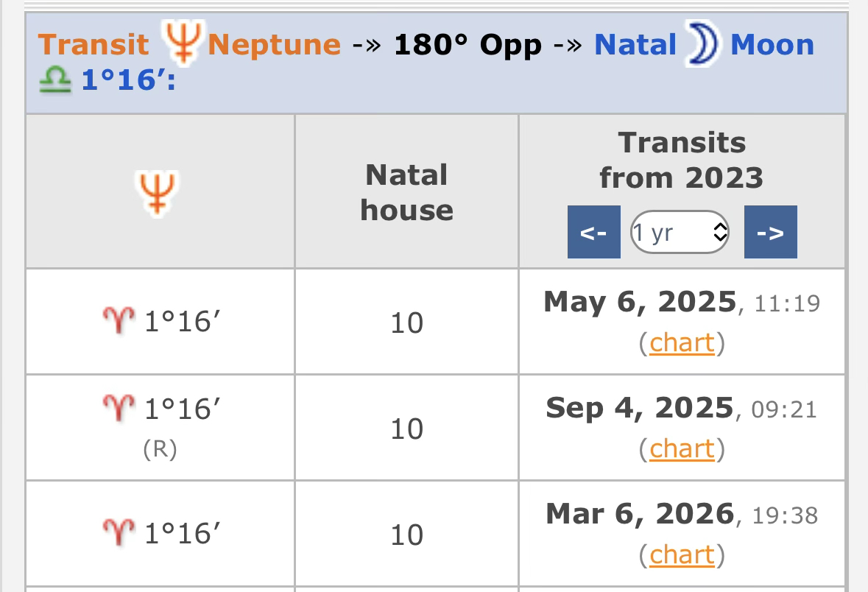The width and height of the screenshot is (868, 592).
Task: Open the chart link for May 6, 2025
Action: point(682,343)
